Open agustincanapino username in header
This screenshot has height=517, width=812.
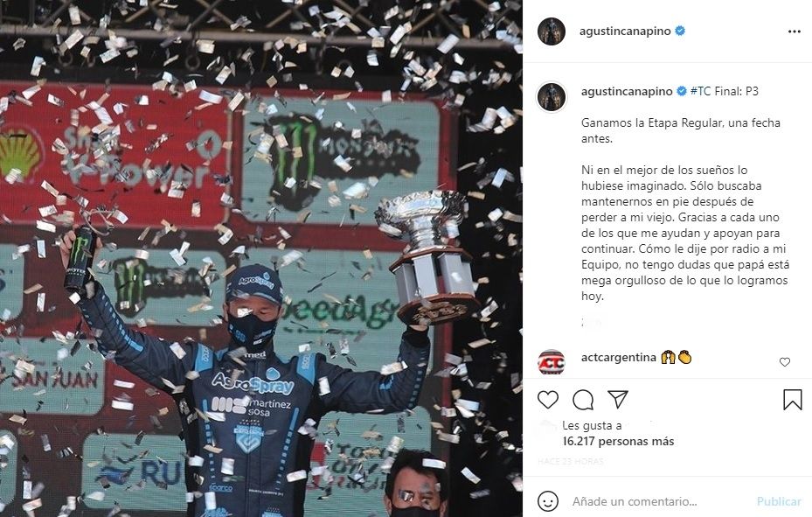(x=625, y=31)
